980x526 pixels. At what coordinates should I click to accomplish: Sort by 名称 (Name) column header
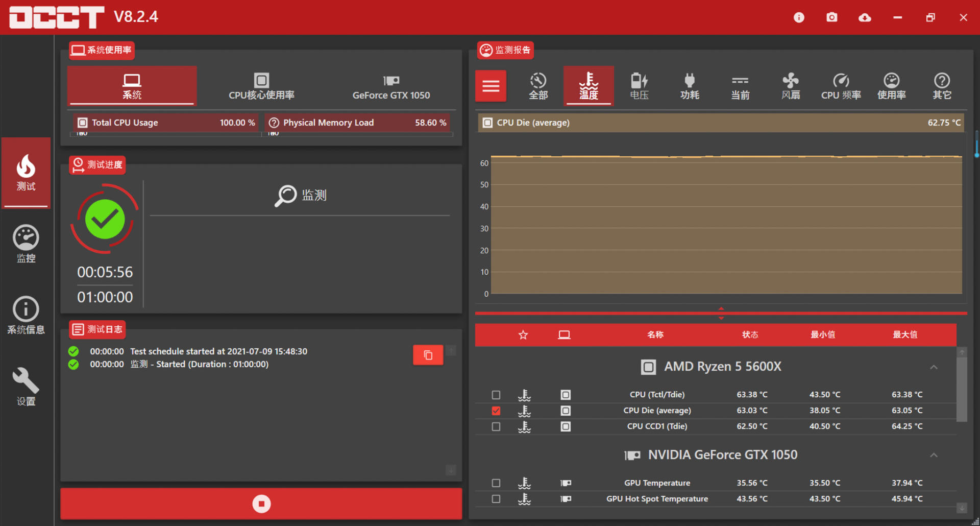pyautogui.click(x=655, y=335)
